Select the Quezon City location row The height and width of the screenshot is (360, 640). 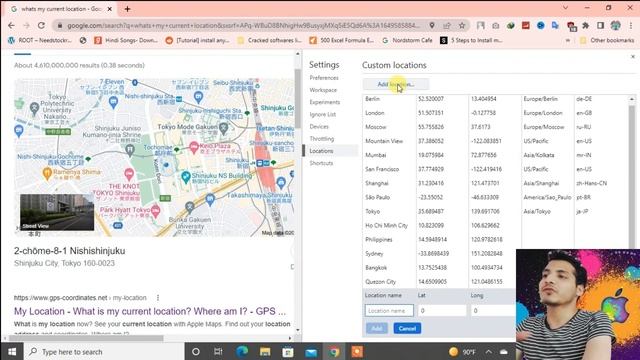click(x=439, y=282)
